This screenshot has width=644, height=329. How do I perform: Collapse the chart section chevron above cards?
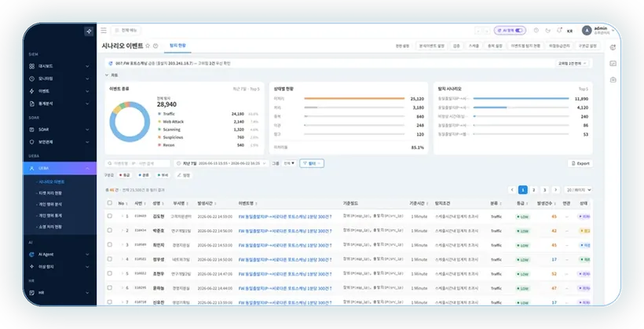107,75
